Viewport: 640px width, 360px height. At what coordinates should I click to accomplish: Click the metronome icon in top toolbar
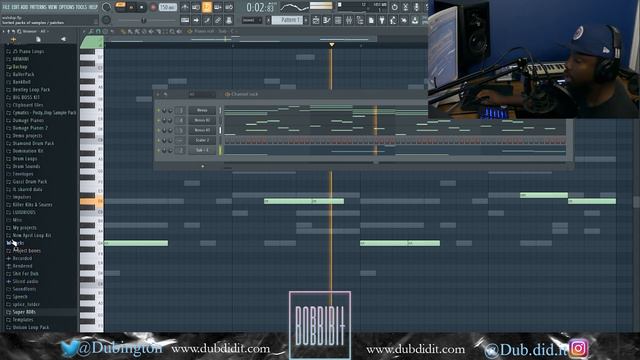[185, 7]
